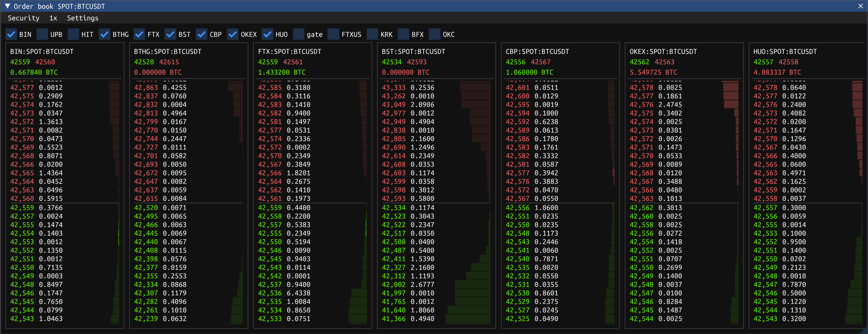This screenshot has width=868, height=334.
Task: Click the BST:SPOT:BTCUSDT panel title
Action: tap(413, 52)
